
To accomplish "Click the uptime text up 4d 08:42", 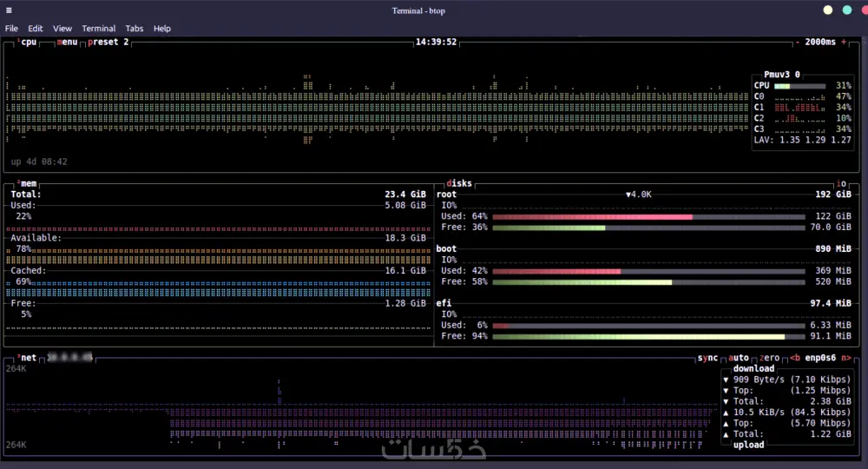I will click(39, 162).
